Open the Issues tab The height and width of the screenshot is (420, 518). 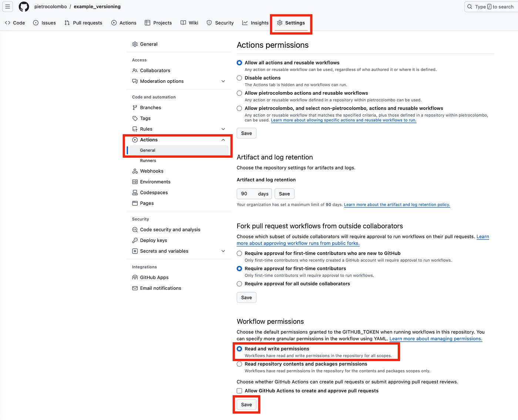coord(44,23)
